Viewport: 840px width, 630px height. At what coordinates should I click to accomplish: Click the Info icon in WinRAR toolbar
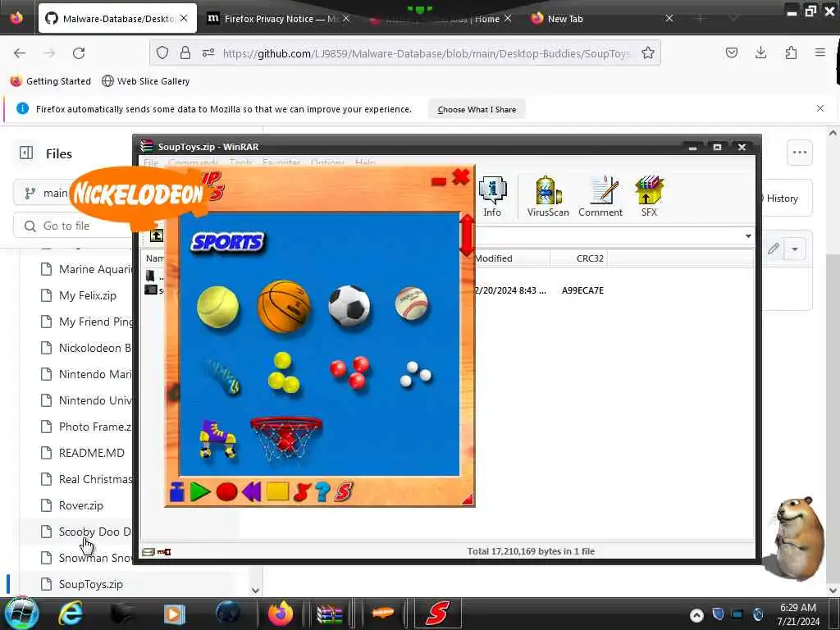(492, 197)
